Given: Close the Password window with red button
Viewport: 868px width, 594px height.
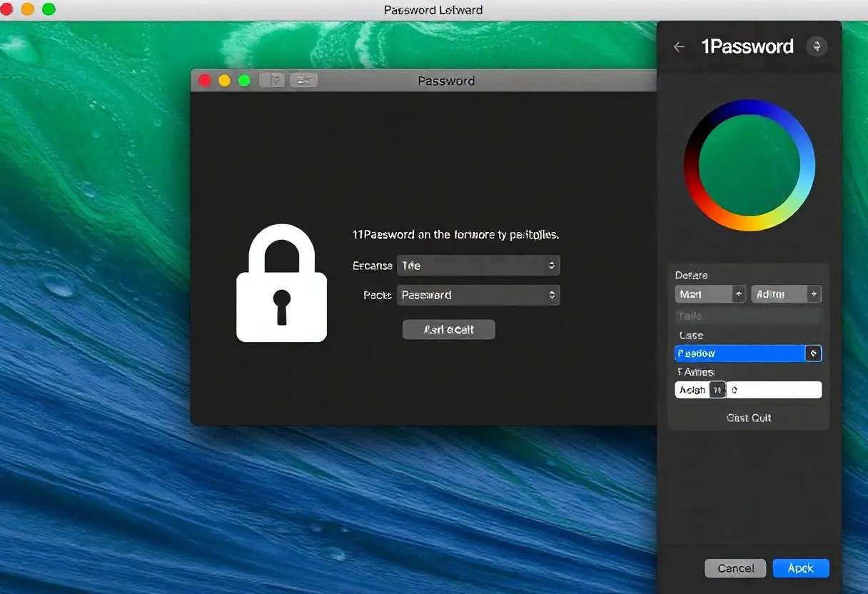Looking at the screenshot, I should (205, 81).
